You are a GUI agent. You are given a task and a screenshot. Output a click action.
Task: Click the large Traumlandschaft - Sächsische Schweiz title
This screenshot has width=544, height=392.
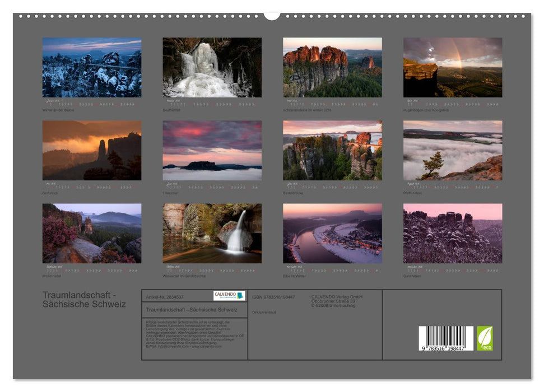click(x=84, y=300)
